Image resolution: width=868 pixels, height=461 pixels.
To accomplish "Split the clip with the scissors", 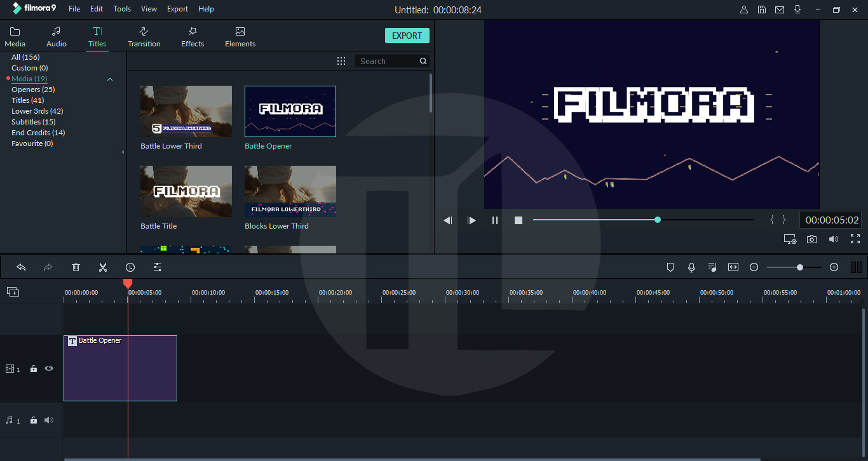I will 103,267.
